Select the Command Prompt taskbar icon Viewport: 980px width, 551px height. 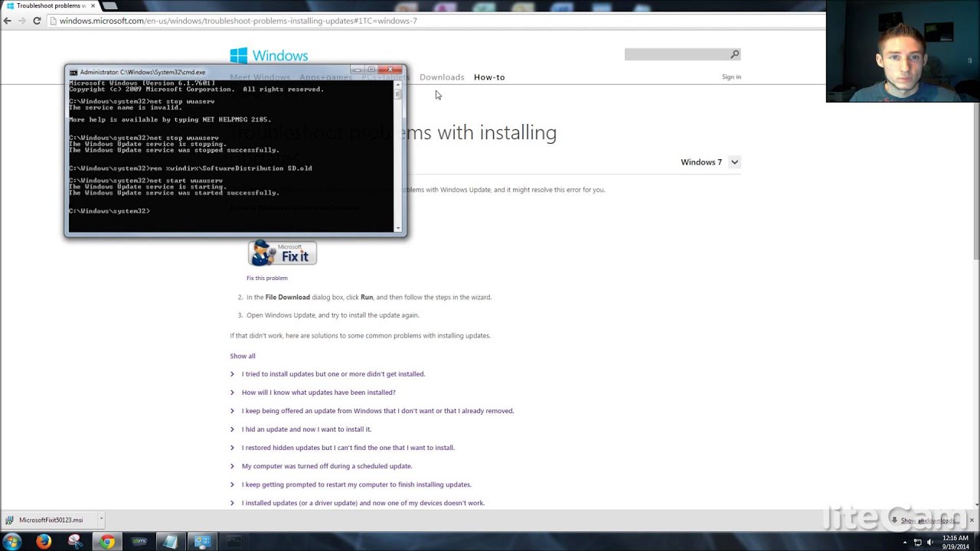234,542
